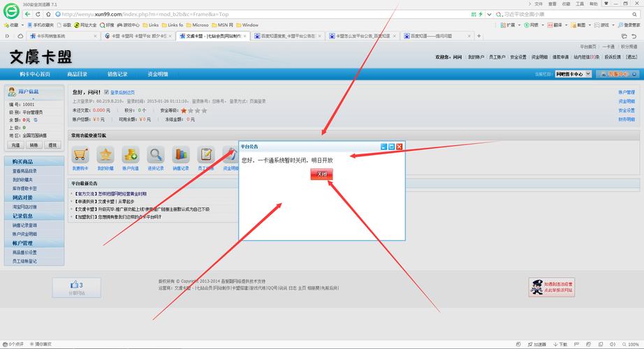Open the 查看商品目录 sidebar link
This screenshot has width=644, height=349.
pos(24,171)
